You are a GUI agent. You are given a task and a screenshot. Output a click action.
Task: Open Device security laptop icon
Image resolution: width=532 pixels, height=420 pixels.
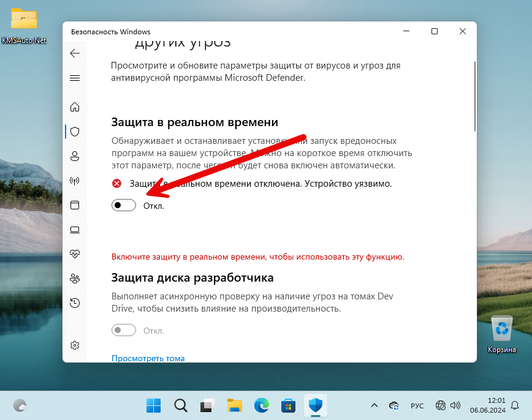point(75,230)
